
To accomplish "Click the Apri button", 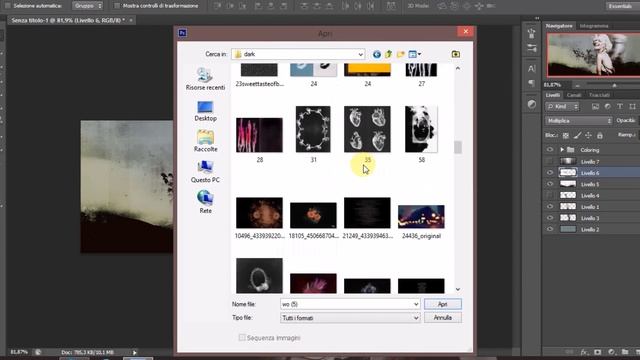I will (x=442, y=304).
